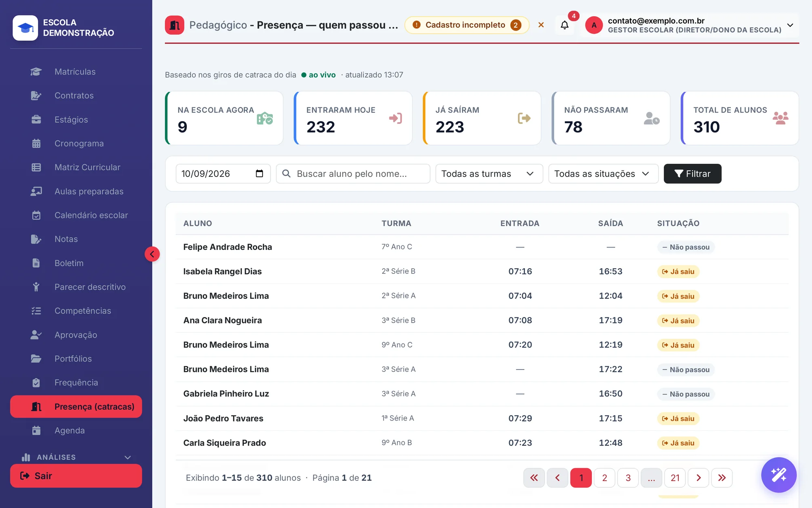
Task: Dismiss the Cadastro incompleto warning with the X
Action: 541,25
